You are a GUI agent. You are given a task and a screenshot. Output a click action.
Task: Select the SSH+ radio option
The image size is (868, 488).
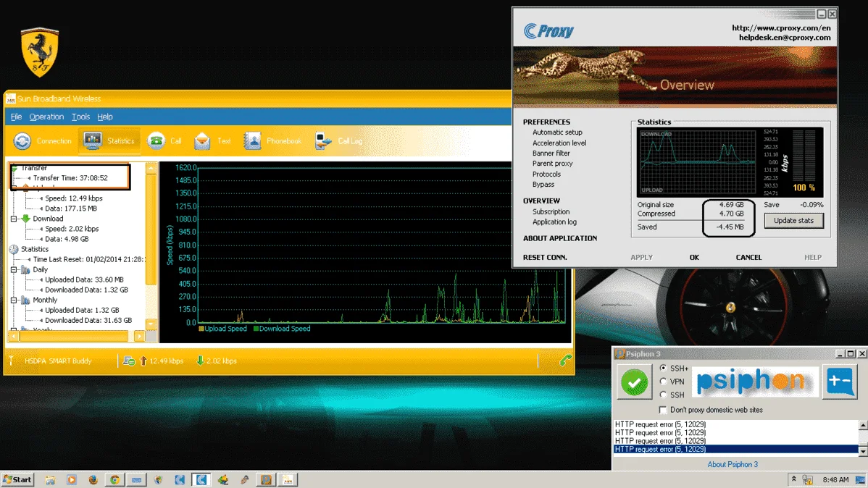(x=663, y=368)
